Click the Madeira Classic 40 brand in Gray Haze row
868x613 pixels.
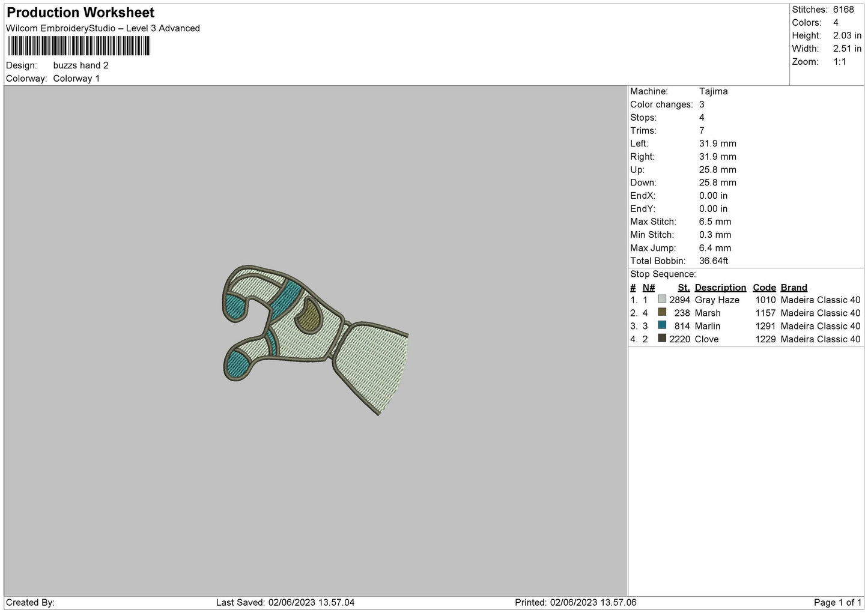821,300
